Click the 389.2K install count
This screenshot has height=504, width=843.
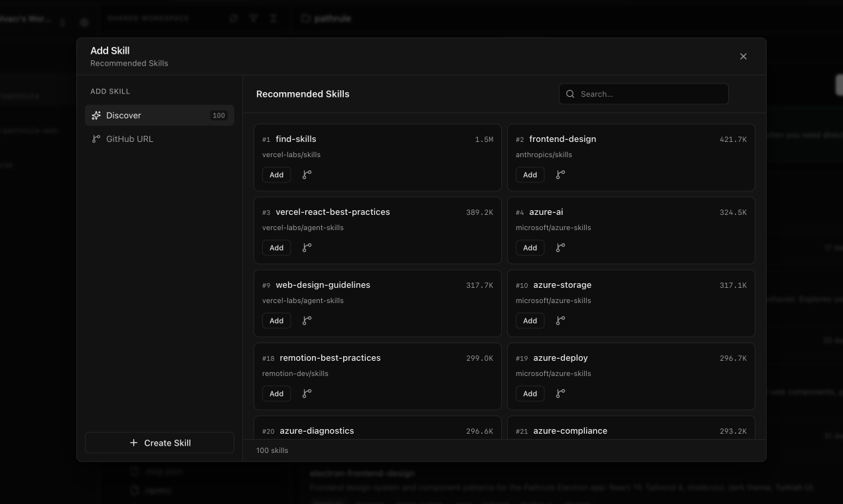click(479, 213)
